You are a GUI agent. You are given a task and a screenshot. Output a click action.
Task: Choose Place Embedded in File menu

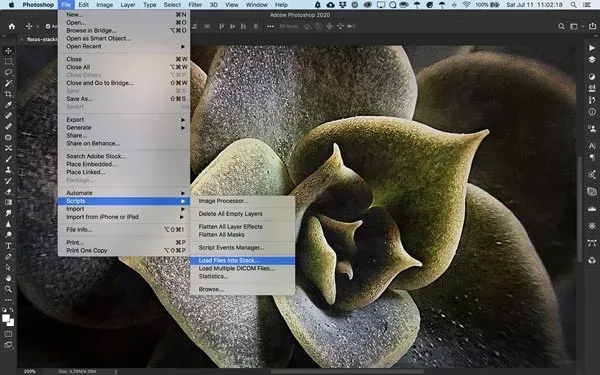point(124,164)
